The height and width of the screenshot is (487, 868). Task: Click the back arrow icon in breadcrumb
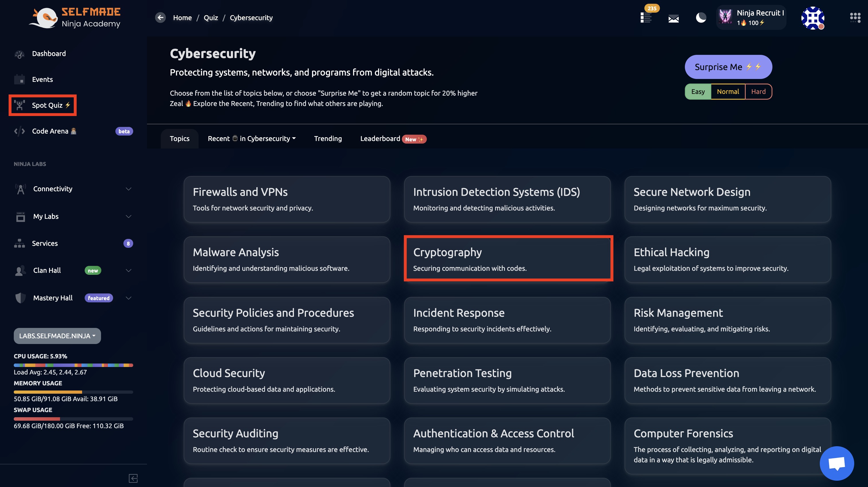[x=160, y=18]
